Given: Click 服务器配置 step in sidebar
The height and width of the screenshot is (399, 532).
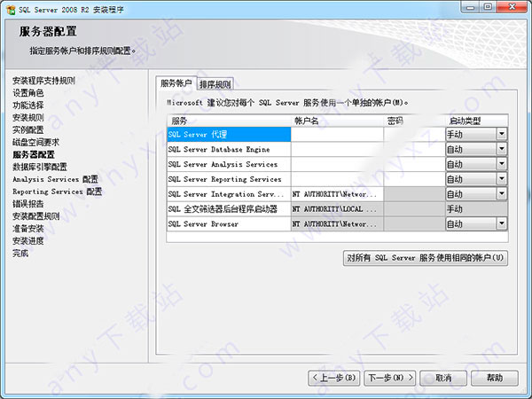Looking at the screenshot, I should point(34,154).
